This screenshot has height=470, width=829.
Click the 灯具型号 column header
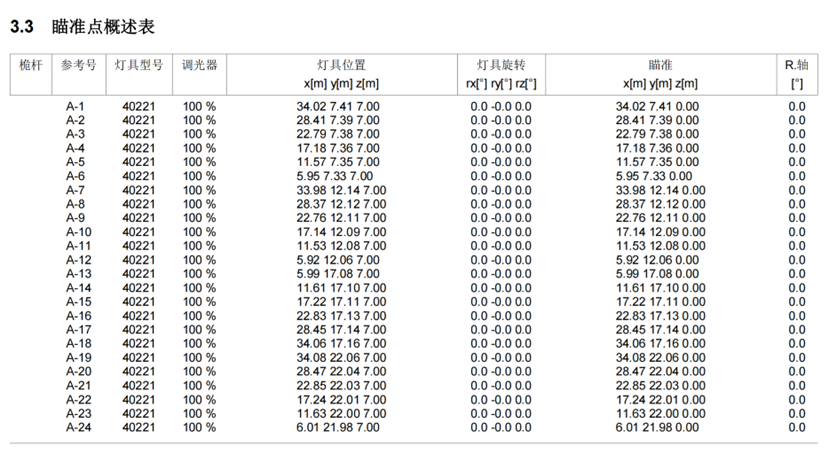[138, 66]
